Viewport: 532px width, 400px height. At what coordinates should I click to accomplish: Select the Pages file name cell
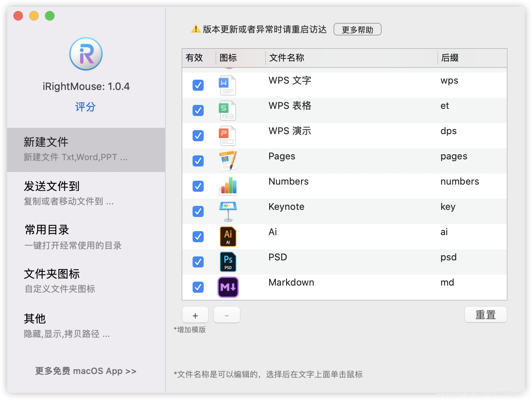pyautogui.click(x=282, y=157)
